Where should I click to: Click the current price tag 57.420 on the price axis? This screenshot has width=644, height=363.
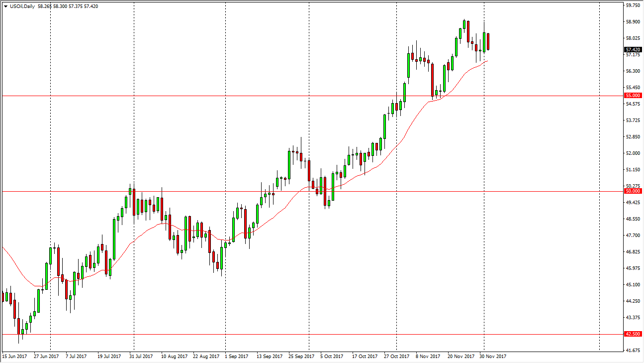coord(633,50)
